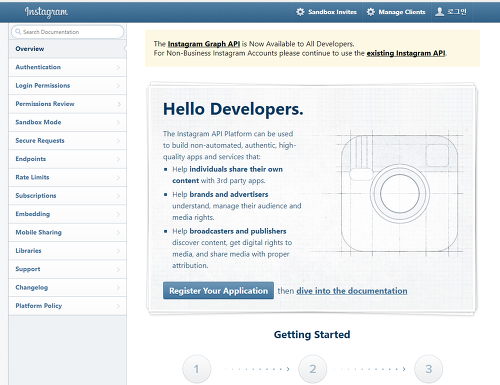Screen dimensions: 500x385
Task: Click the user profile icon in the header
Action: (440, 12)
